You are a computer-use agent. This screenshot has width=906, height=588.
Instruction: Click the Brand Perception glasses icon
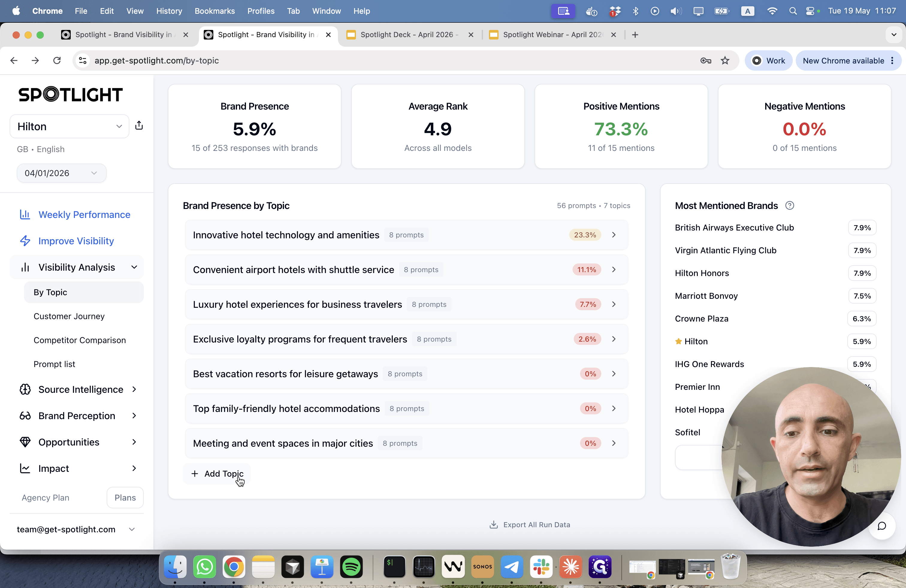pos(25,416)
